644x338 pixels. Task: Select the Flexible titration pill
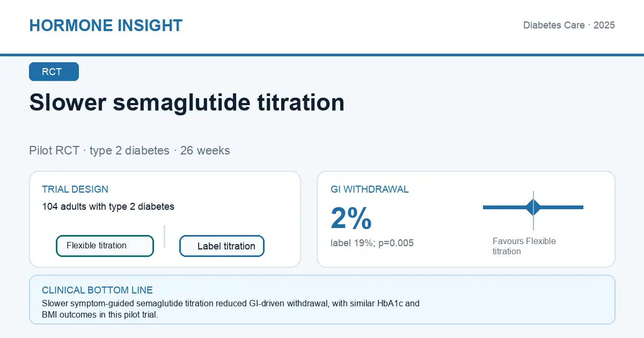click(105, 246)
